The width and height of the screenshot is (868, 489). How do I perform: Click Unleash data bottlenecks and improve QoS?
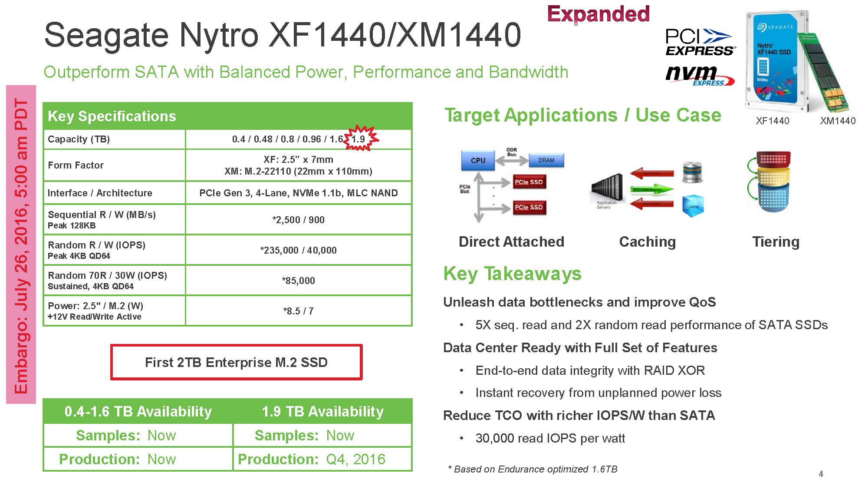coord(579,302)
